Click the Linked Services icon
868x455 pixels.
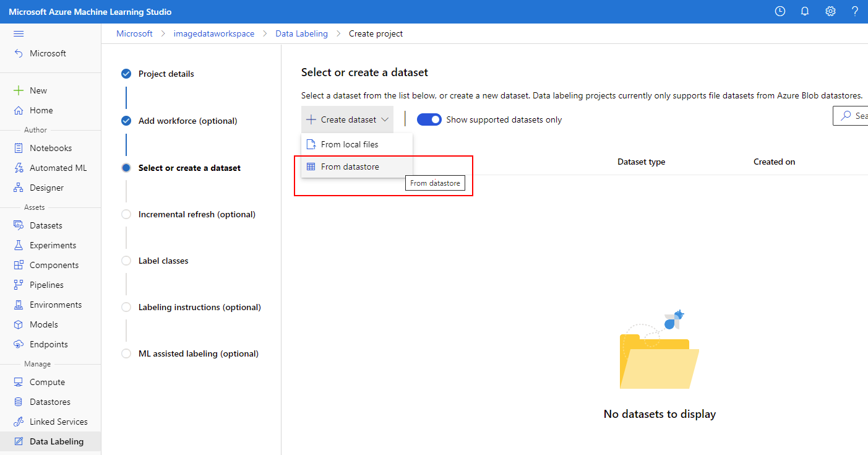19,422
